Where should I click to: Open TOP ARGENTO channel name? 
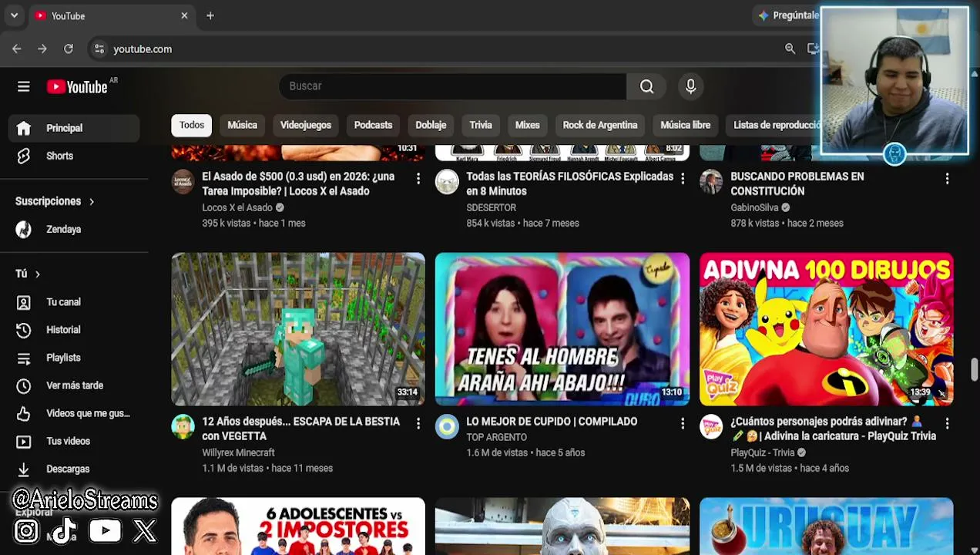[497, 437]
